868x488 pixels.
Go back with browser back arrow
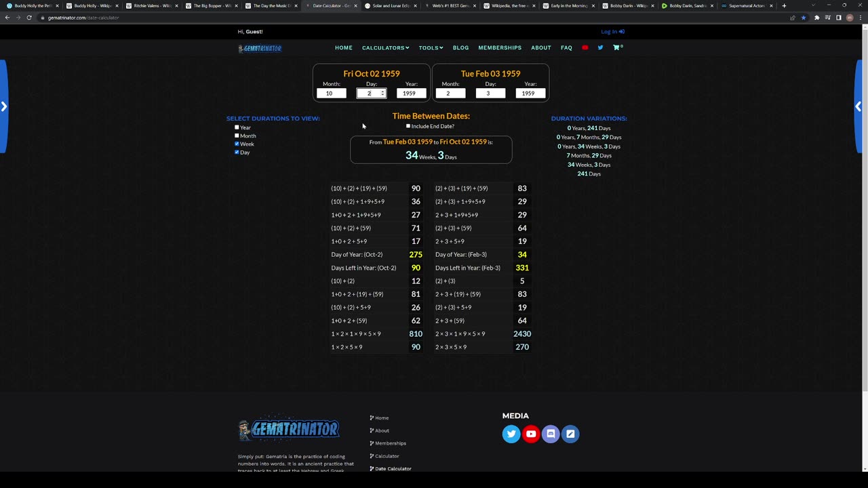click(7, 18)
